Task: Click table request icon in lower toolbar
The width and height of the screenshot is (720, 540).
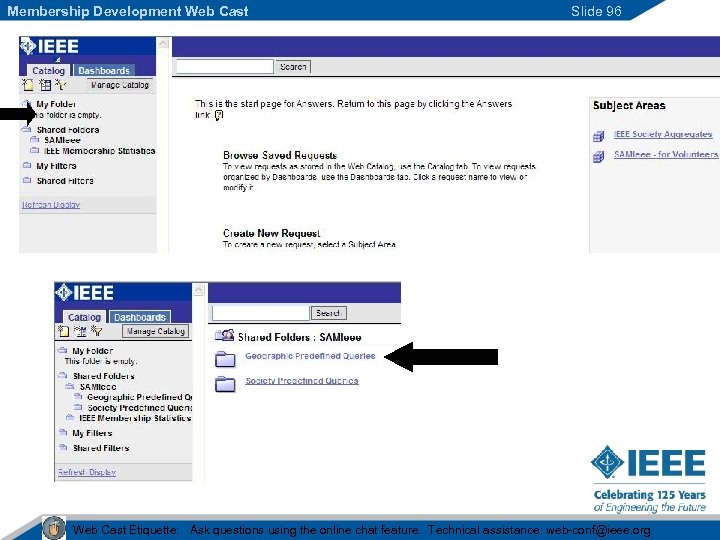Action: tap(80, 331)
